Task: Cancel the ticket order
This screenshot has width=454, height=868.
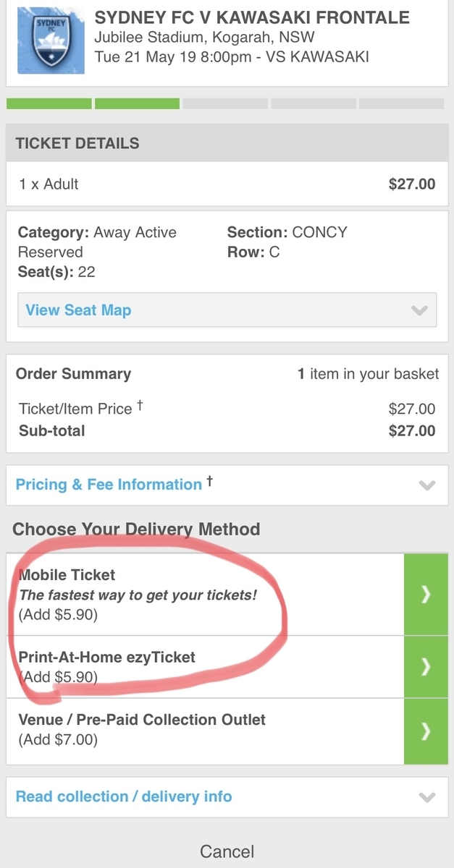Action: click(x=227, y=851)
